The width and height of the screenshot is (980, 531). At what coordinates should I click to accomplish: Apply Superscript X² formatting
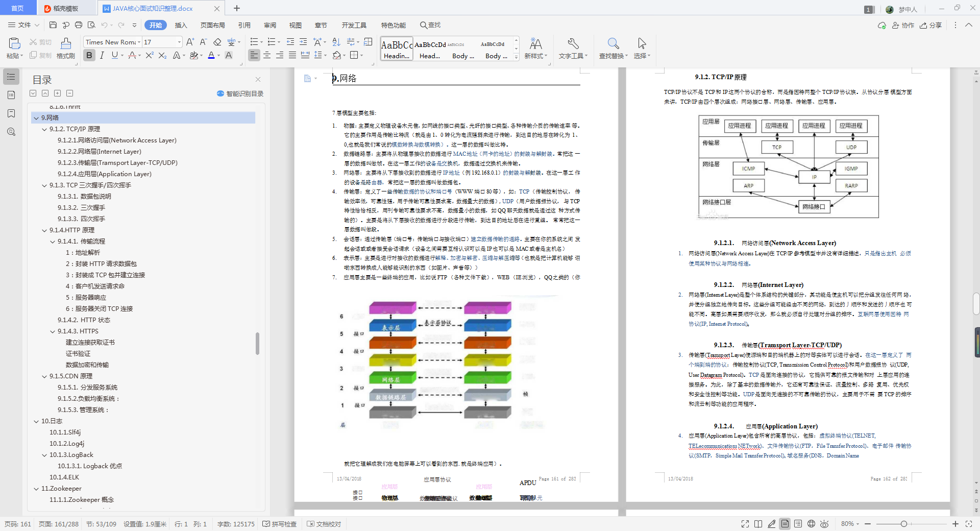pos(149,55)
